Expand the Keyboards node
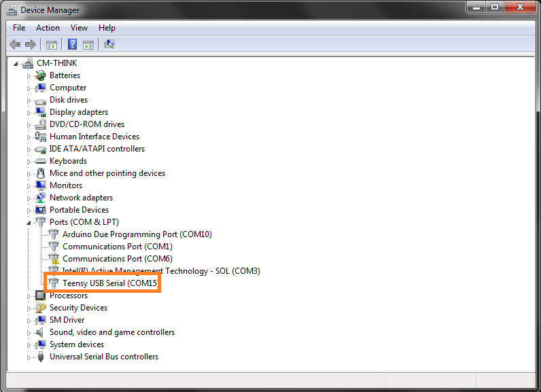Screen dimensions: 541x392 tap(29, 162)
